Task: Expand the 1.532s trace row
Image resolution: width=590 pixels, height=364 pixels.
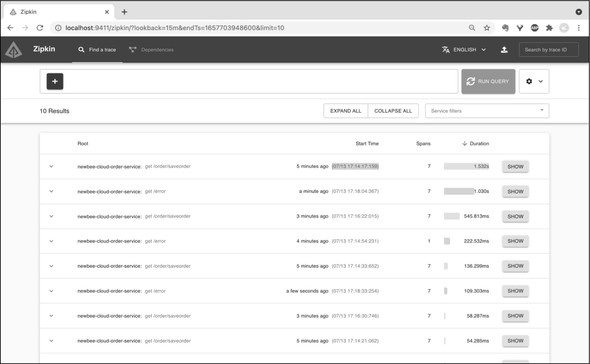Action: pyautogui.click(x=51, y=167)
